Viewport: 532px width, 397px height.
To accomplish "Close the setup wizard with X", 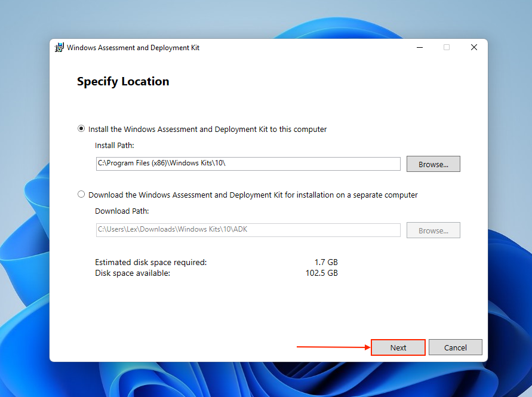I will [x=473, y=47].
